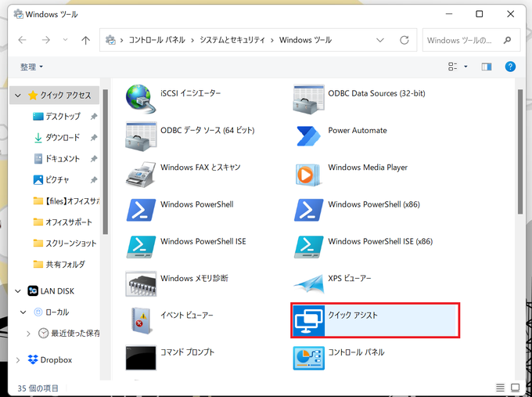Select the イベント ビューアー icon
The width and height of the screenshot is (532, 397).
click(141, 321)
